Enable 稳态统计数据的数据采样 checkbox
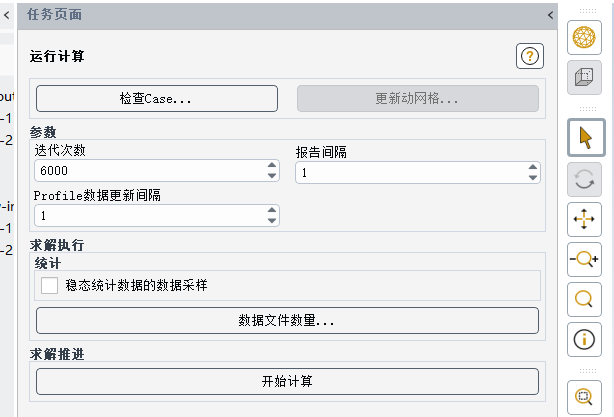Image resolution: width=614 pixels, height=417 pixels. point(50,285)
